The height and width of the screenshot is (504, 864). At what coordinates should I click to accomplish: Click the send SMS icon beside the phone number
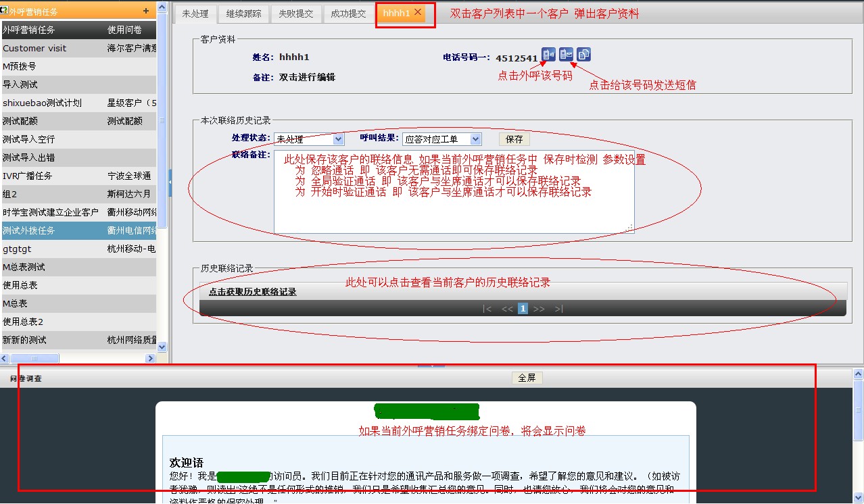pos(567,55)
